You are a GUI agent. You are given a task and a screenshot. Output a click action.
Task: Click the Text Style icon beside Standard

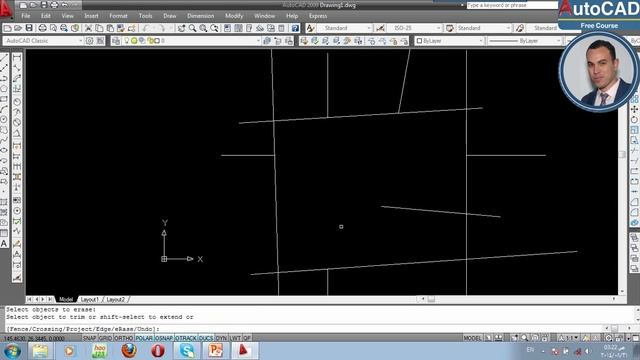click(x=310, y=28)
